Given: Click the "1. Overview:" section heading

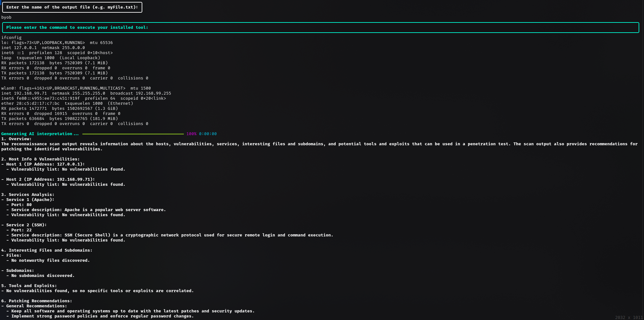Looking at the screenshot, I should pos(16,139).
